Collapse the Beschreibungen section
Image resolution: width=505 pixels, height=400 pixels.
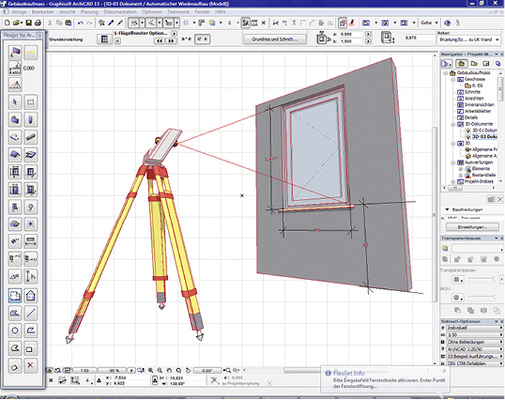coord(447,210)
